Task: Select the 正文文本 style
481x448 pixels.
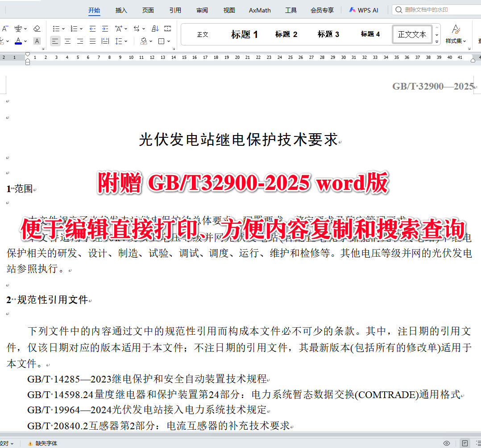Action: pyautogui.click(x=412, y=34)
